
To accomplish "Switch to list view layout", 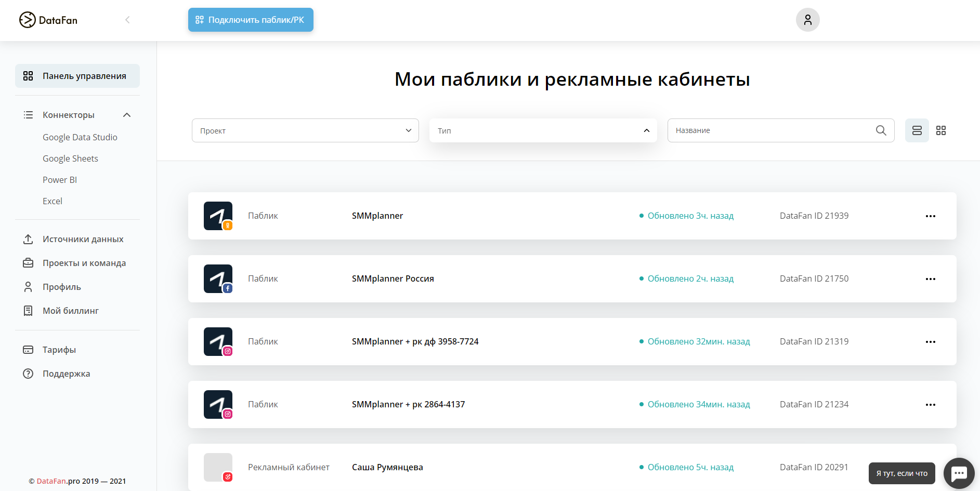I will [x=917, y=130].
